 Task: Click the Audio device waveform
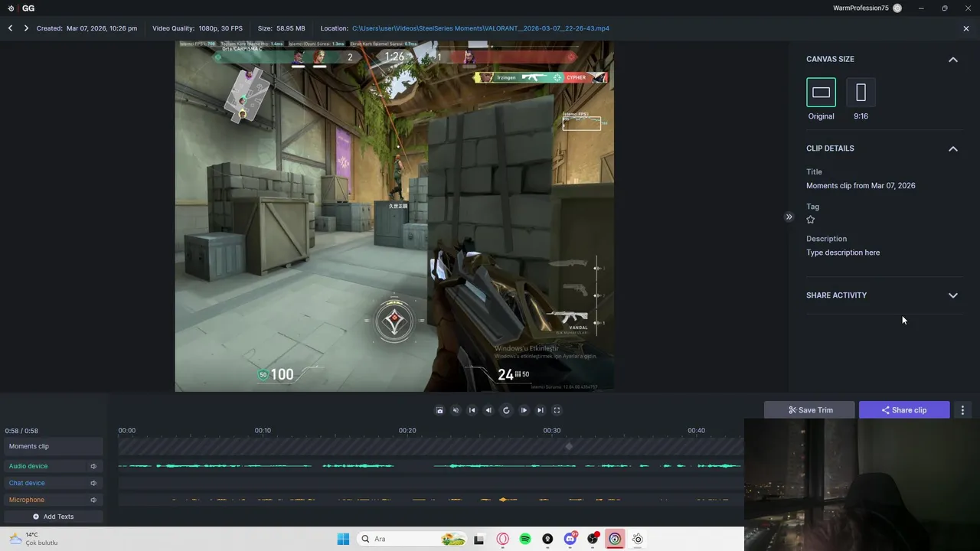tap(430, 466)
